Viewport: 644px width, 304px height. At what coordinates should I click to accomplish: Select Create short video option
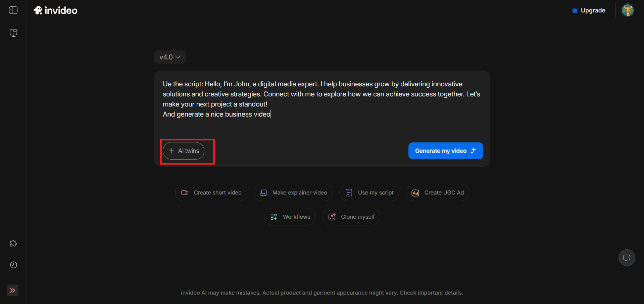[211, 192]
